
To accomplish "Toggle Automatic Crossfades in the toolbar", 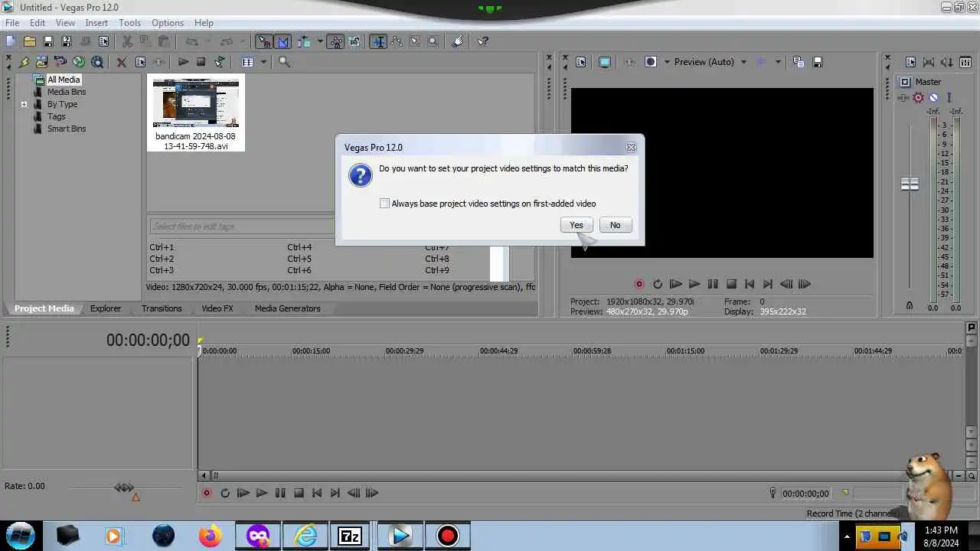I will click(x=283, y=41).
